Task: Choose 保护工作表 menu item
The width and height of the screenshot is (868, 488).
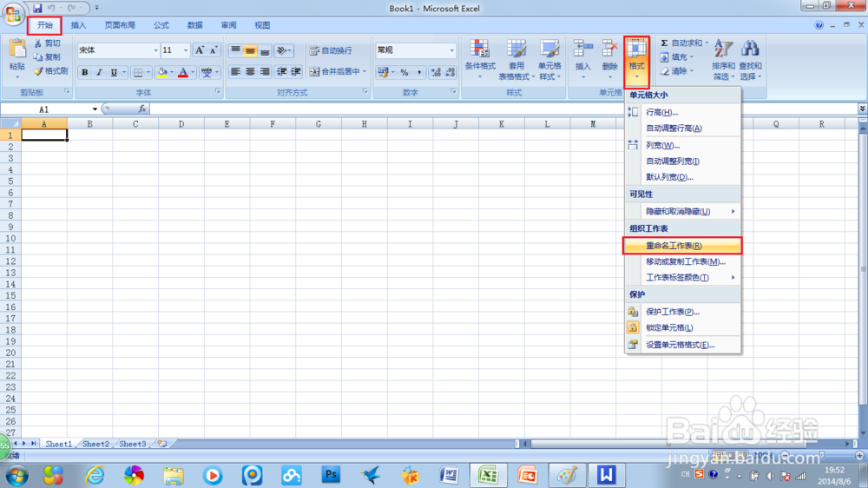Action: (x=682, y=312)
